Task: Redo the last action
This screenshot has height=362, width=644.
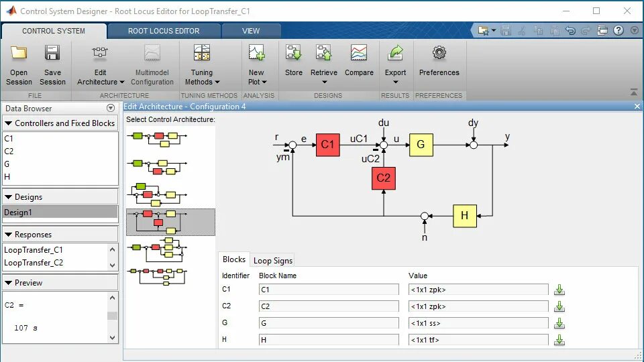Action: coord(586,30)
